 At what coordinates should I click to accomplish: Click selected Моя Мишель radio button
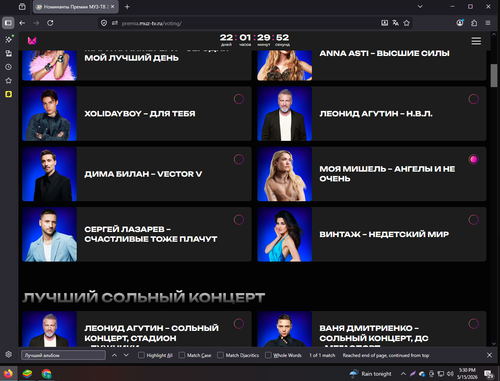[474, 159]
